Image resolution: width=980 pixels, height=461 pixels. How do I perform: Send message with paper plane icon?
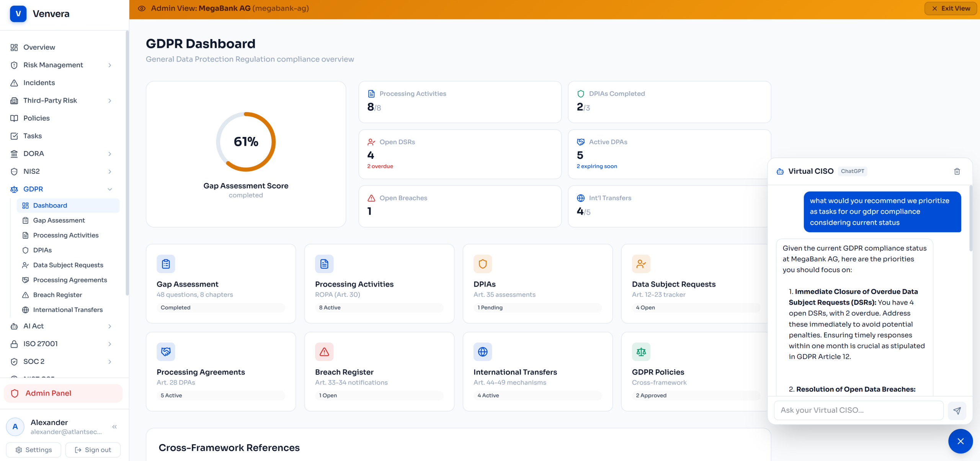point(957,411)
